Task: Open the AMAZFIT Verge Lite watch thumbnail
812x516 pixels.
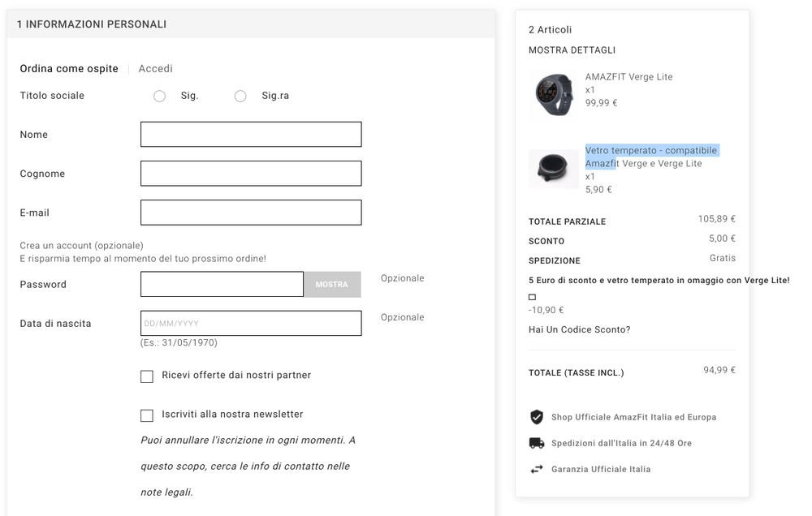Action: click(553, 94)
